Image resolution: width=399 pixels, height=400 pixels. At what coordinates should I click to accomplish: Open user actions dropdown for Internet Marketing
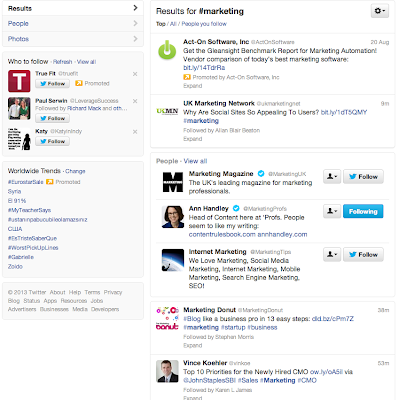click(x=332, y=255)
